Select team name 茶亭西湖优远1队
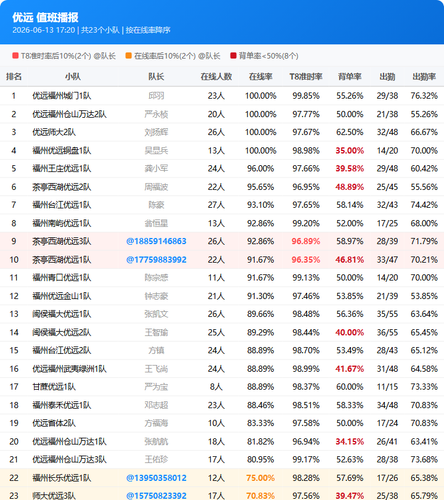 pyautogui.click(x=62, y=260)
